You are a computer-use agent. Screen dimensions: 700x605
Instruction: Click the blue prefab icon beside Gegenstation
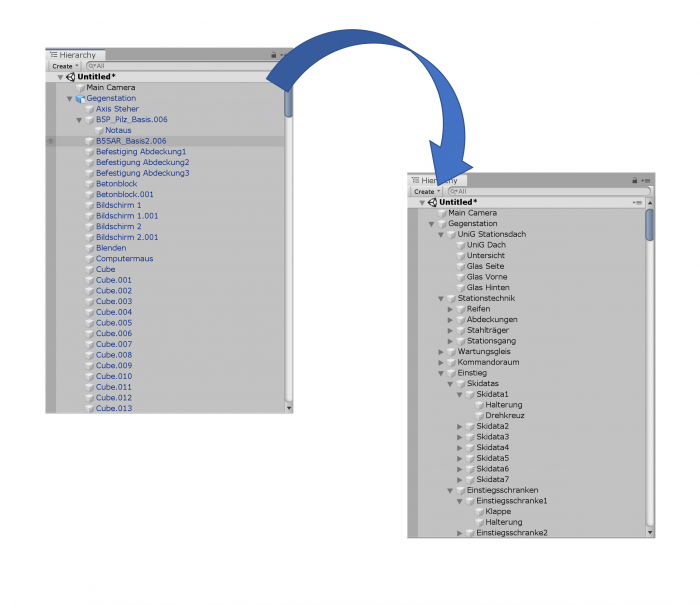(x=79, y=99)
